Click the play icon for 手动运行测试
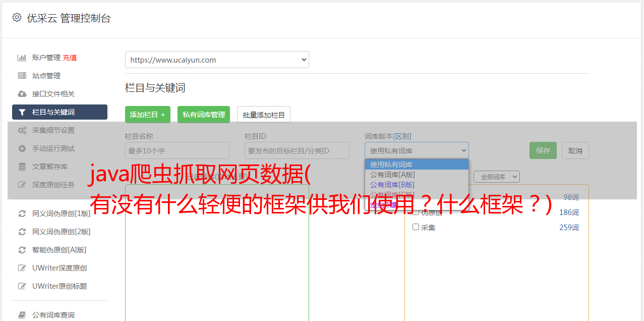The image size is (644, 321). click(22, 148)
